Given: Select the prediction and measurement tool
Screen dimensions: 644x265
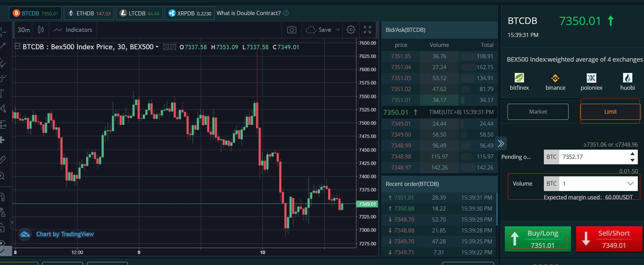Looking at the screenshot, I should (3, 125).
